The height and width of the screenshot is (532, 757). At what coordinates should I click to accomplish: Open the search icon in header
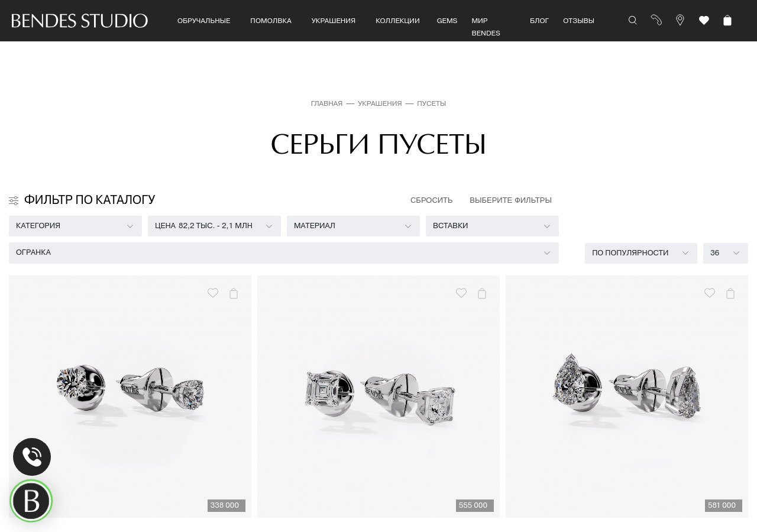tap(633, 20)
